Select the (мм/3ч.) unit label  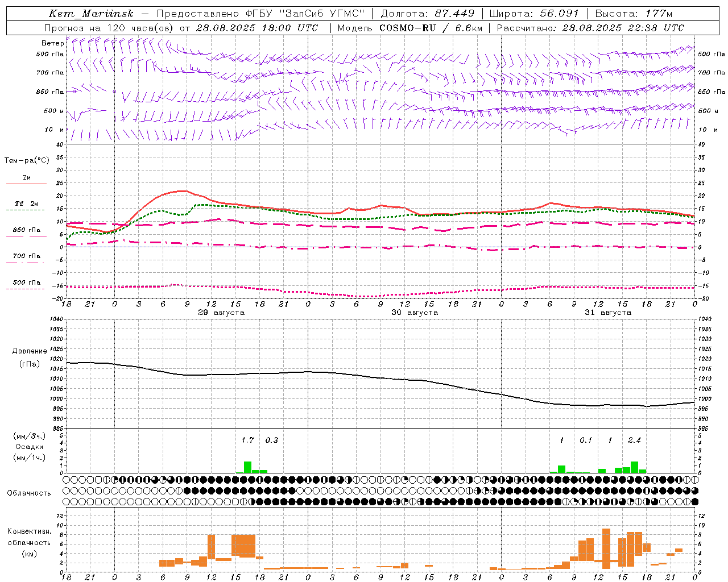click(30, 436)
